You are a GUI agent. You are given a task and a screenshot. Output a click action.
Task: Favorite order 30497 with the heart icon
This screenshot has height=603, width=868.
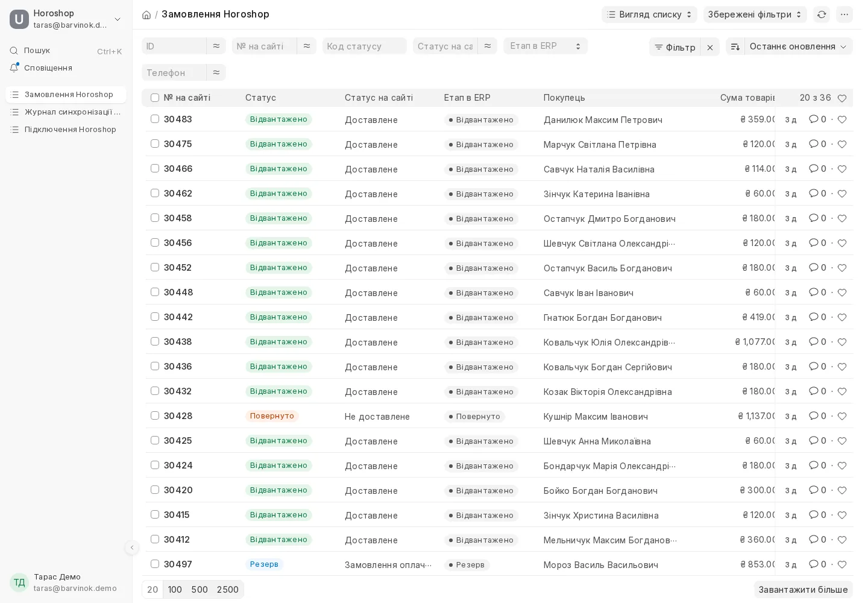(x=842, y=564)
